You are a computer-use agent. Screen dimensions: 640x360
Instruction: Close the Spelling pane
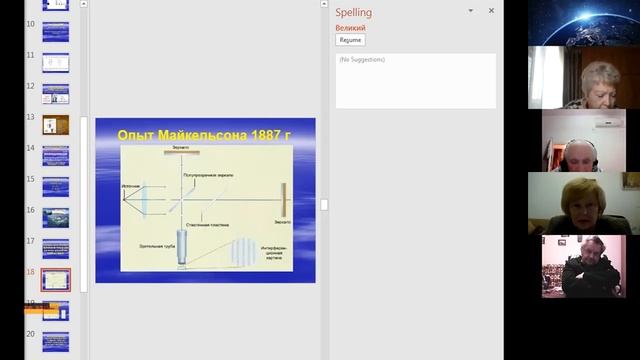[x=491, y=11]
